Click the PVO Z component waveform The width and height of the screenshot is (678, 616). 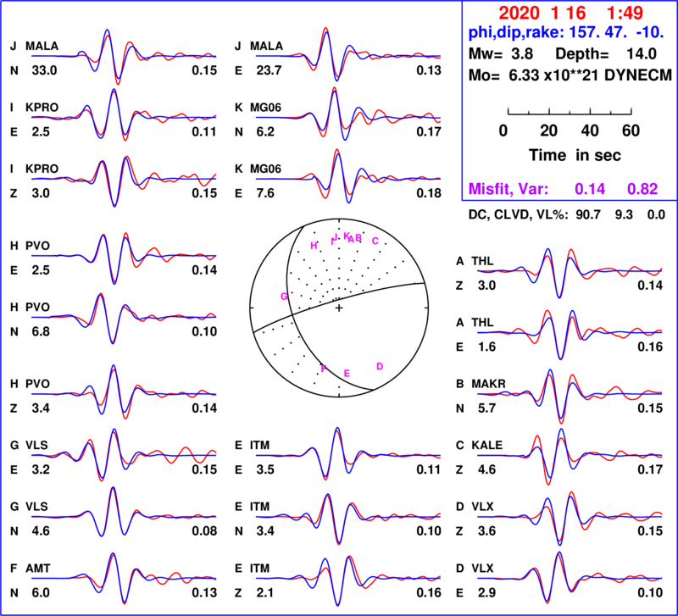pyautogui.click(x=124, y=392)
